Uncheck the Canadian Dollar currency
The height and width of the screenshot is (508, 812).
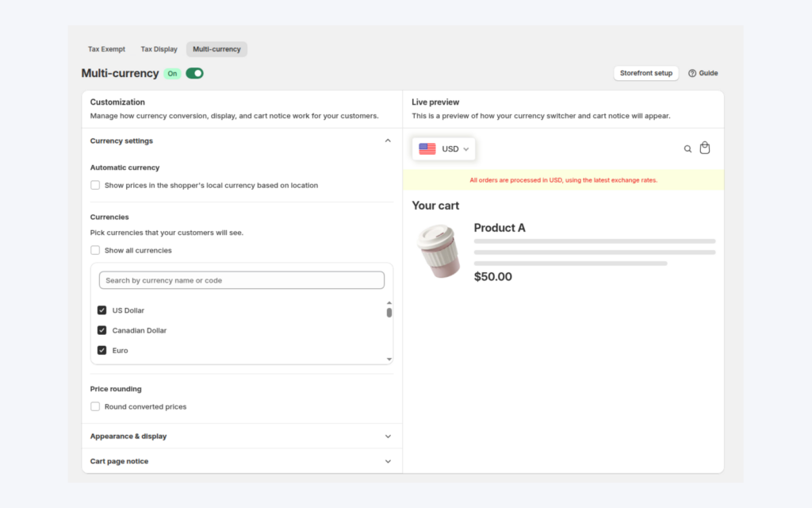point(102,330)
